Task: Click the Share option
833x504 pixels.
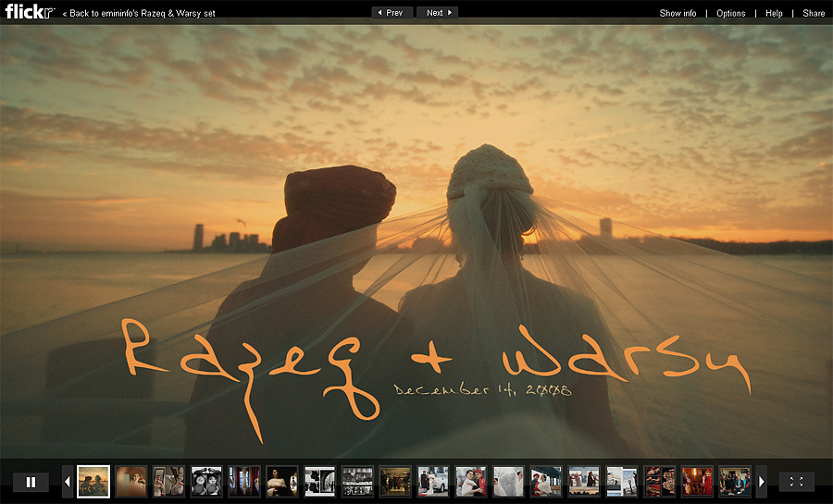Action: (x=814, y=13)
